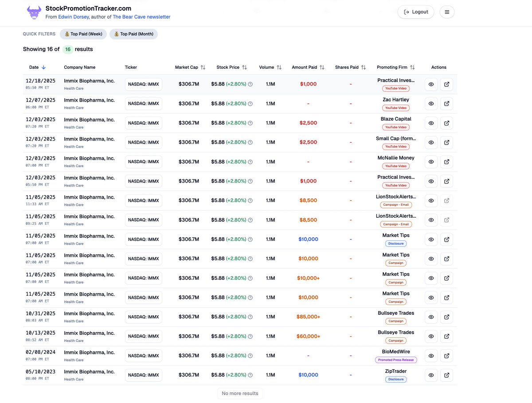Image resolution: width=532 pixels, height=403 pixels.
Task: Open external link for 10/31/2025 Bullseye Trades row
Action: point(447,317)
